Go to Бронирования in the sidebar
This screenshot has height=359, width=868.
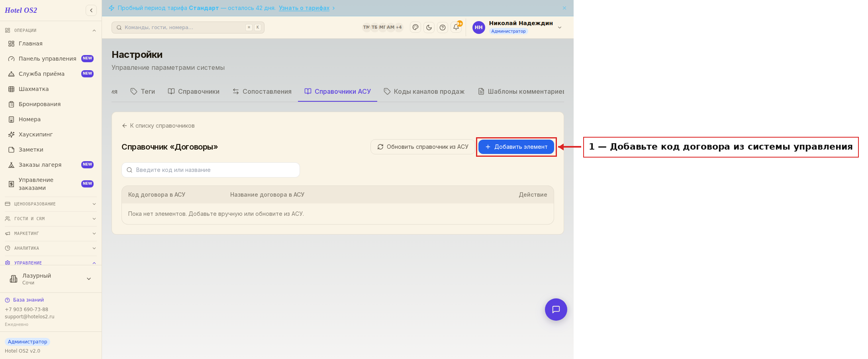coord(51,104)
